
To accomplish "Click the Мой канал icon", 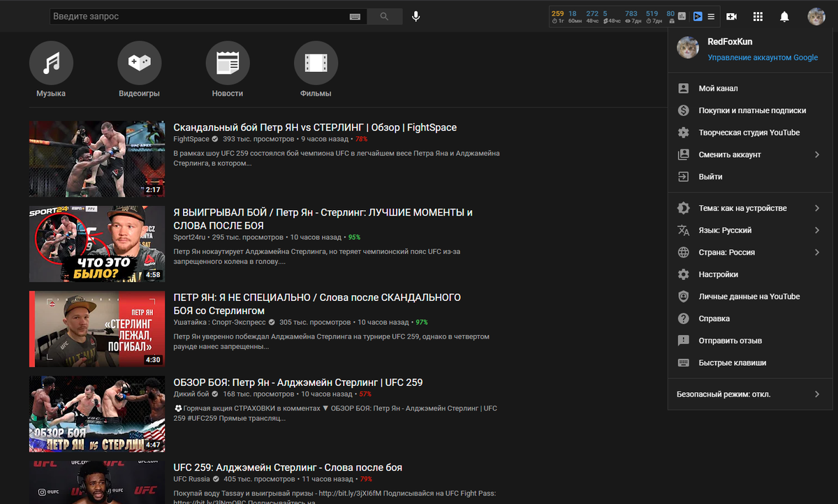I will click(x=684, y=89).
